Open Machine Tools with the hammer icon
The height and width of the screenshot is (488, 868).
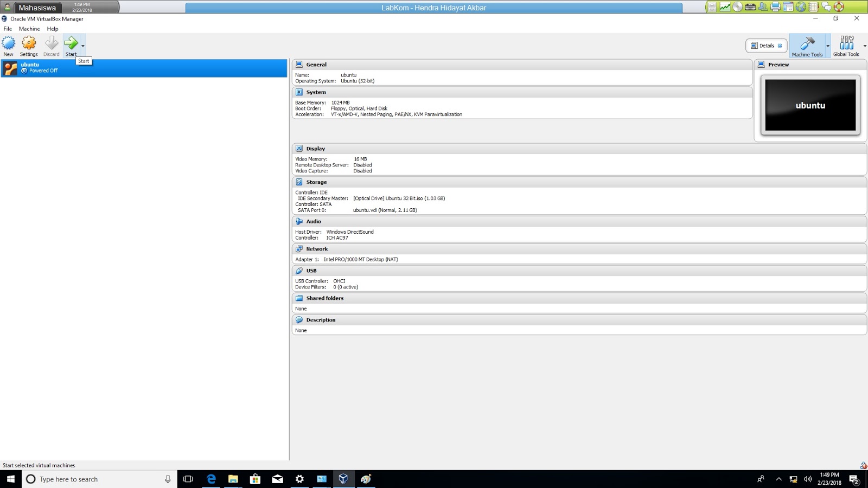[808, 45]
